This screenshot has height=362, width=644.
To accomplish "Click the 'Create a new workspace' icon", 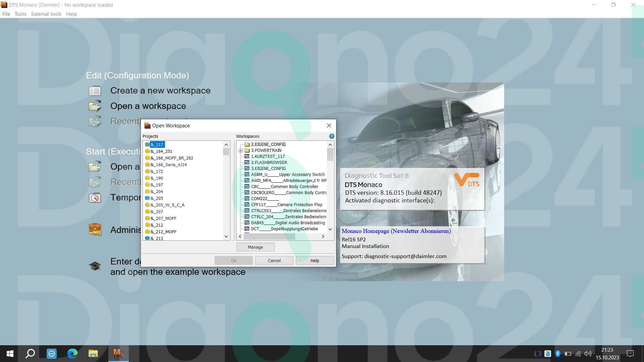I will 95,90.
